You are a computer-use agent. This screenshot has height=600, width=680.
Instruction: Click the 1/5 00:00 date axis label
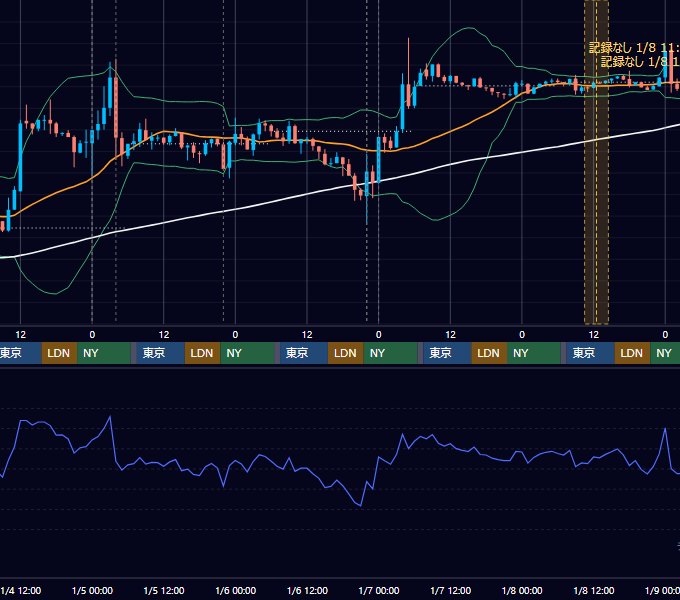pos(92,590)
